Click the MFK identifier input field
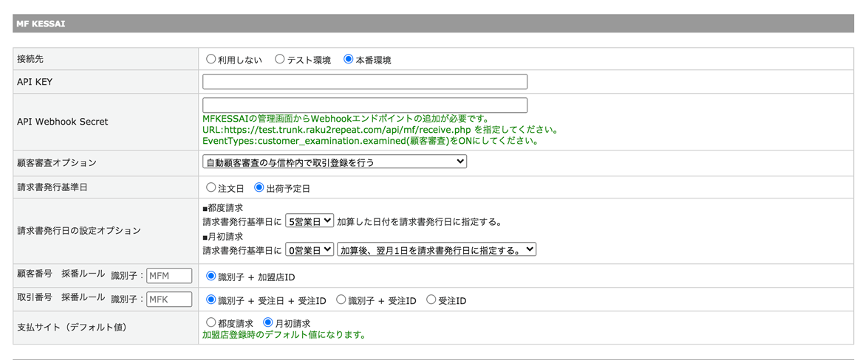This screenshot has height=360, width=868. 169,300
